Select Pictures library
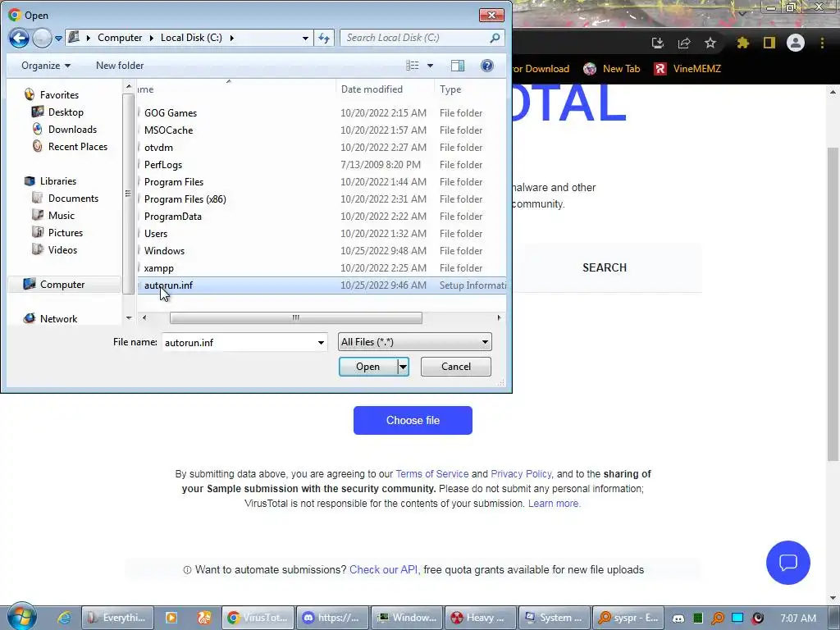This screenshot has height=630, width=840. click(x=66, y=232)
